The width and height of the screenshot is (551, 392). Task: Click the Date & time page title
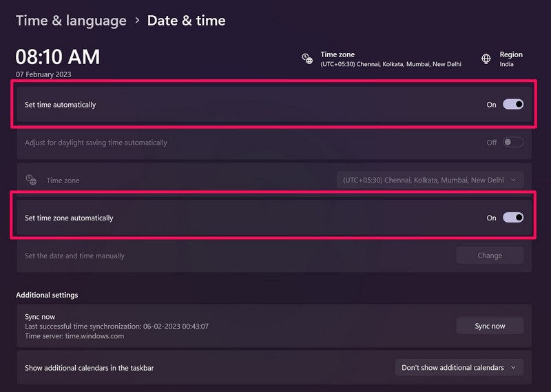[x=186, y=21]
